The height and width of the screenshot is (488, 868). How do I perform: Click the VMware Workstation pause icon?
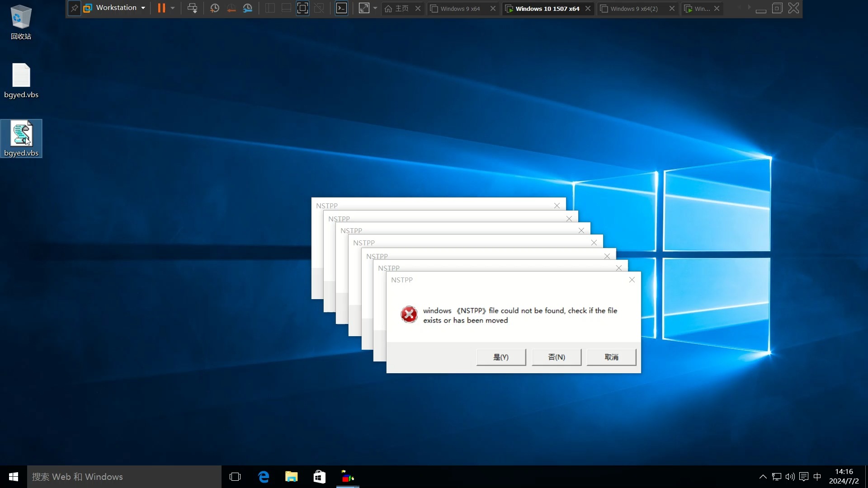(160, 8)
